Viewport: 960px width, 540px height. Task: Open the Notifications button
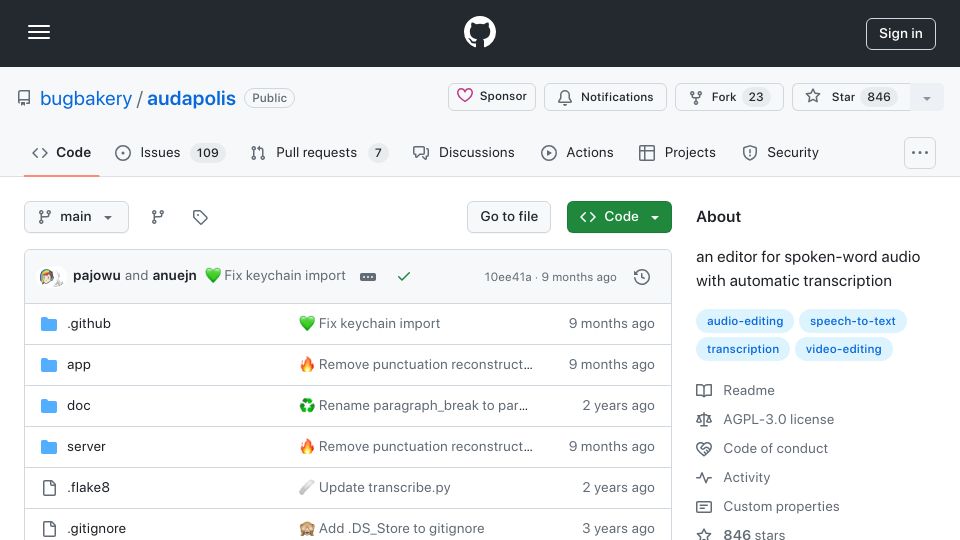click(x=605, y=97)
